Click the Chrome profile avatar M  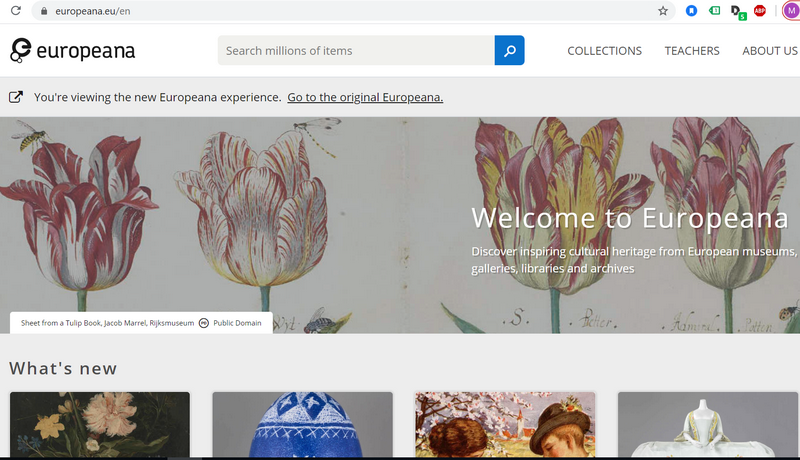tap(790, 11)
